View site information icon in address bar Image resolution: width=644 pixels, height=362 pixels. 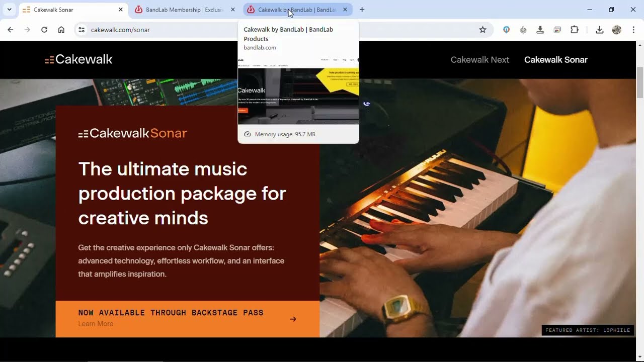(x=82, y=30)
